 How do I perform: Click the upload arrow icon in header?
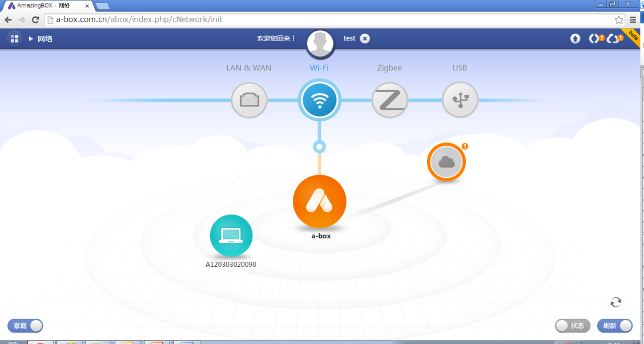[x=575, y=39]
